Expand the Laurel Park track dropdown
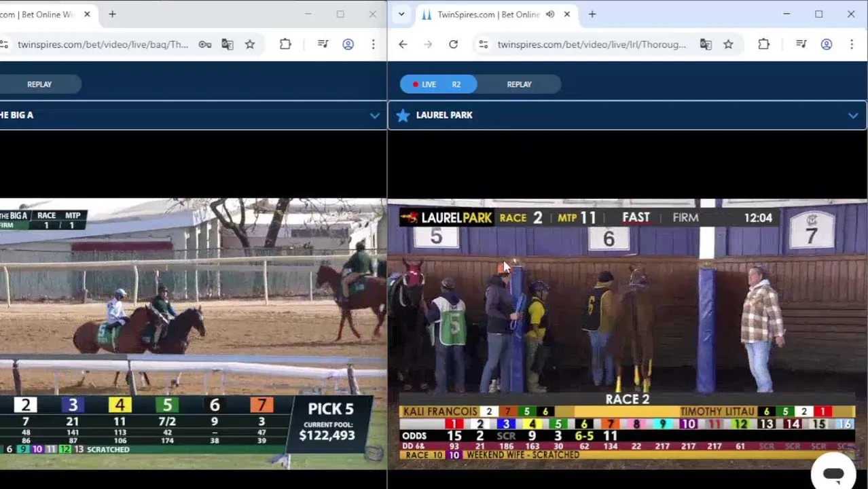Screen dimensions: 868x489 click(x=853, y=115)
